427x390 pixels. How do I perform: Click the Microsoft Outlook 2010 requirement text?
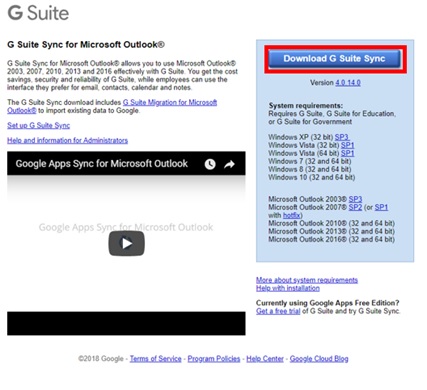332,223
